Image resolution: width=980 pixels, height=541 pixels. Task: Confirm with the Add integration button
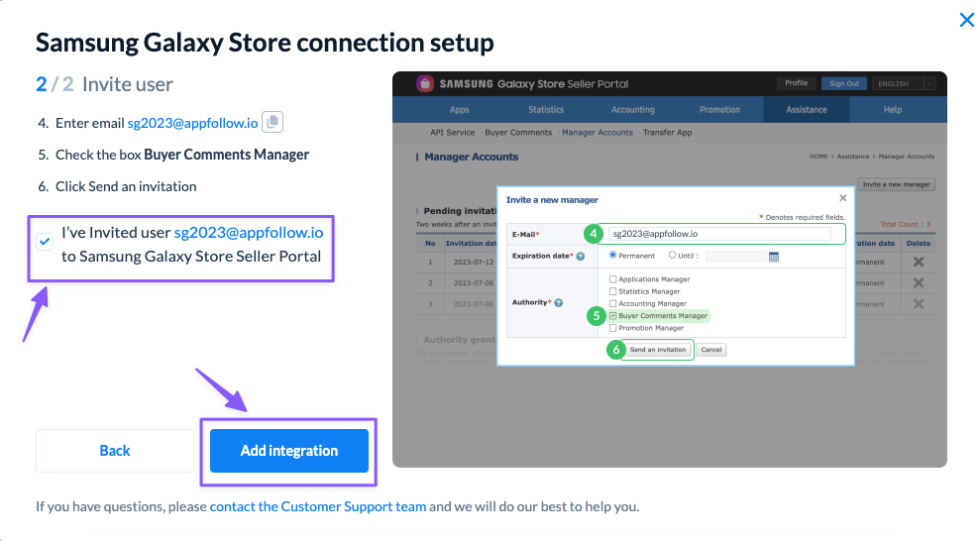point(289,451)
